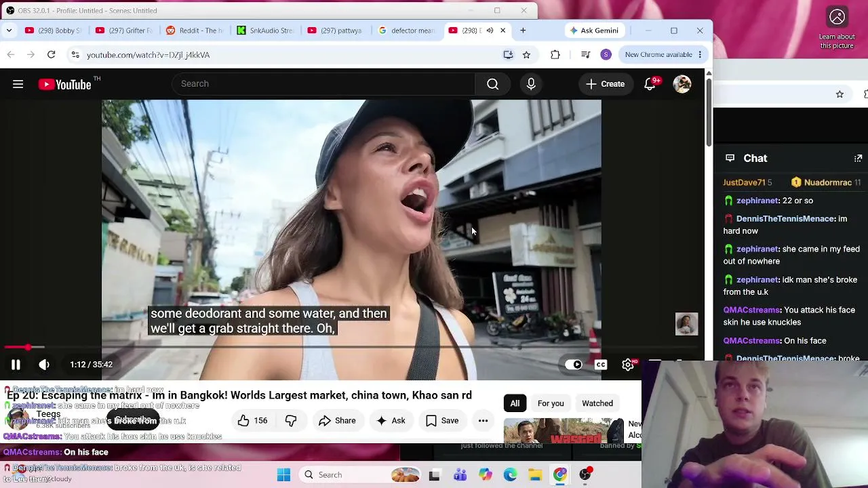
Task: Click the Chrome address bar URL
Action: coord(148,55)
